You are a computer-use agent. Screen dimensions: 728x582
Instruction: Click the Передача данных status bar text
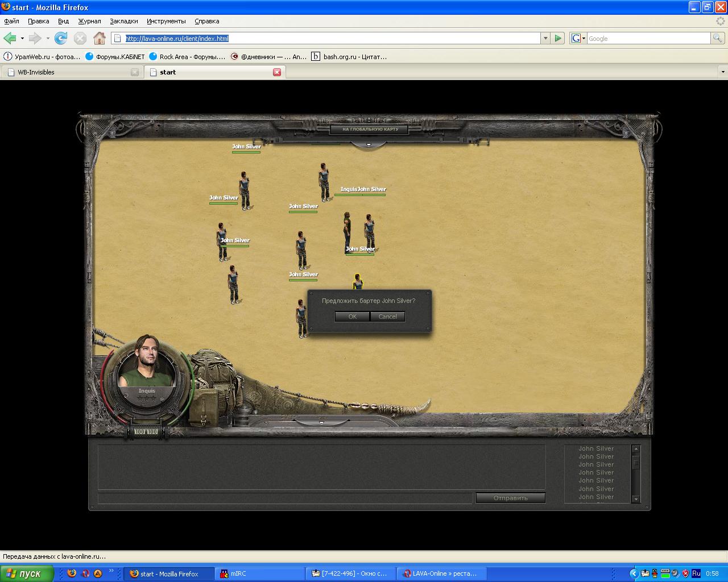pos(55,556)
